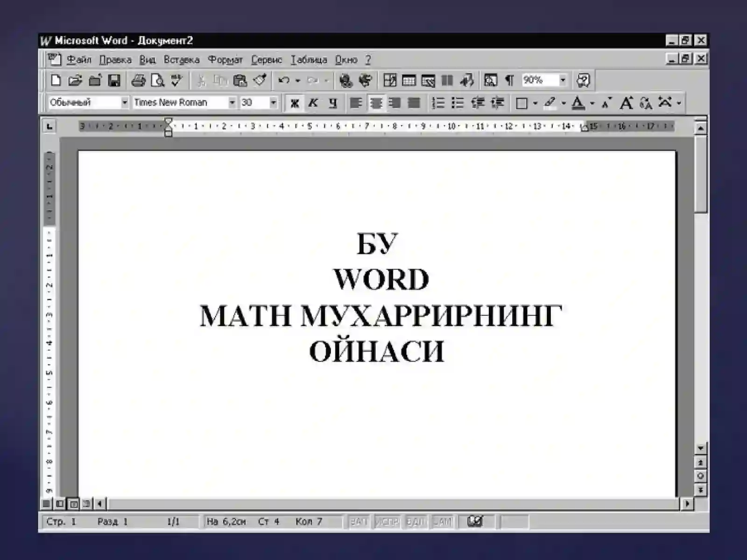The height and width of the screenshot is (560, 747).
Task: Click the grow font large A icon
Action: point(626,103)
